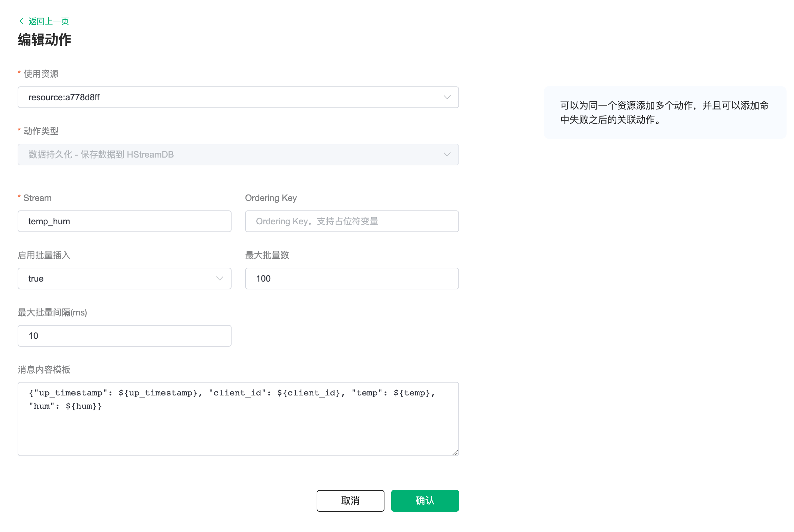
Task: Click inside the 消息内容模板 textarea
Action: coord(238,428)
